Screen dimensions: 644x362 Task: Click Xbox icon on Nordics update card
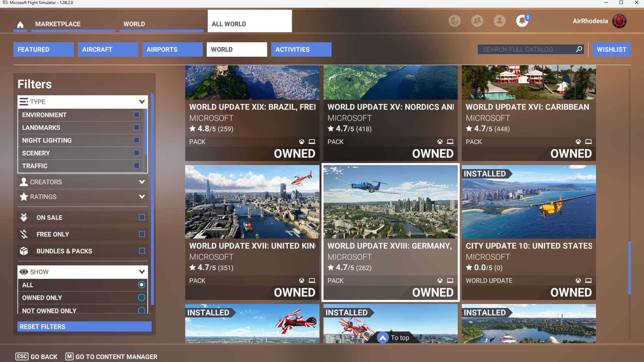pos(440,142)
